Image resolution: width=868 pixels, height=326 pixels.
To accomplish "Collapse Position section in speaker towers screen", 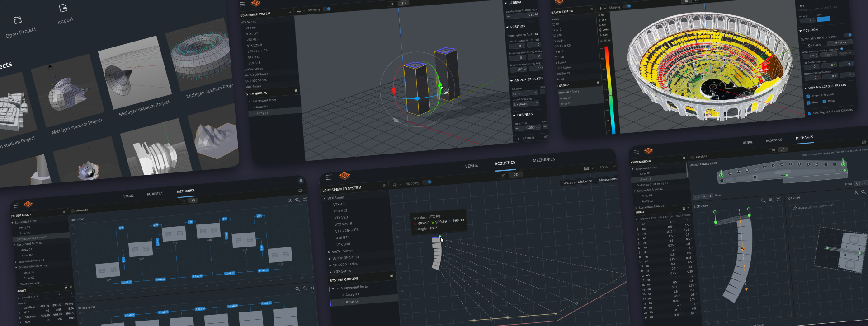I will click(x=508, y=27).
